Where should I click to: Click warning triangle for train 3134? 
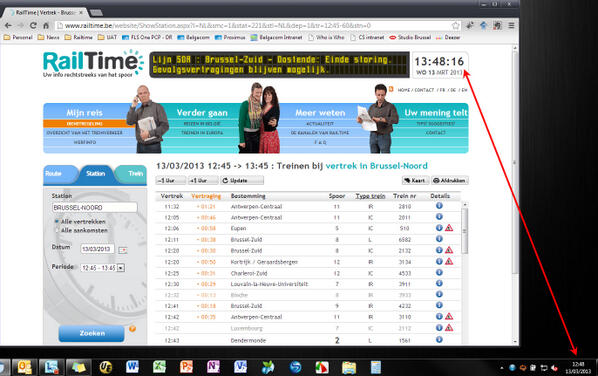(x=449, y=262)
